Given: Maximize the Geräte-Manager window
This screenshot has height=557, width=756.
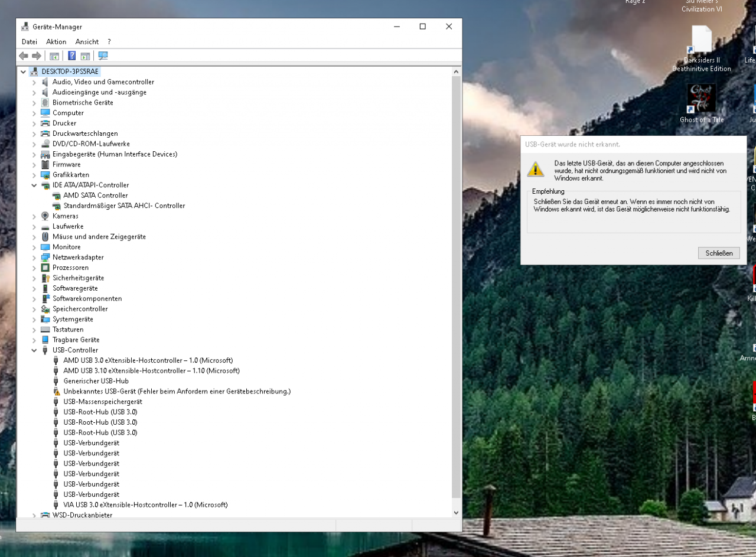Looking at the screenshot, I should tap(423, 27).
